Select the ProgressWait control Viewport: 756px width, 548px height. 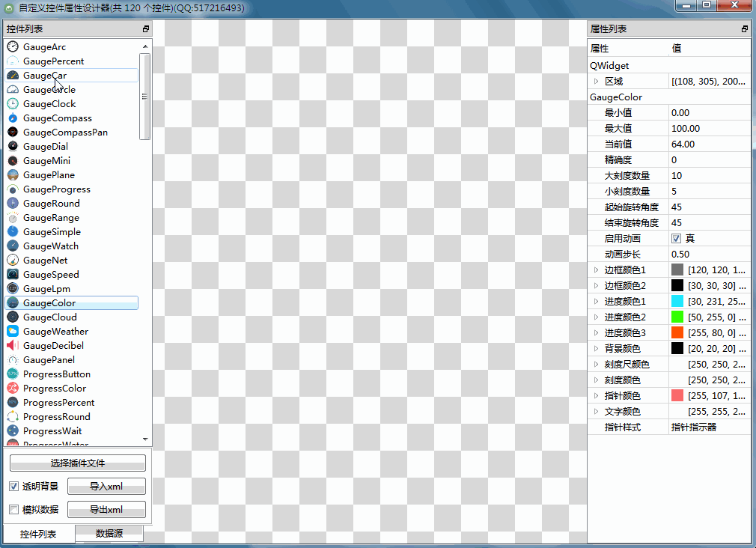pos(52,430)
